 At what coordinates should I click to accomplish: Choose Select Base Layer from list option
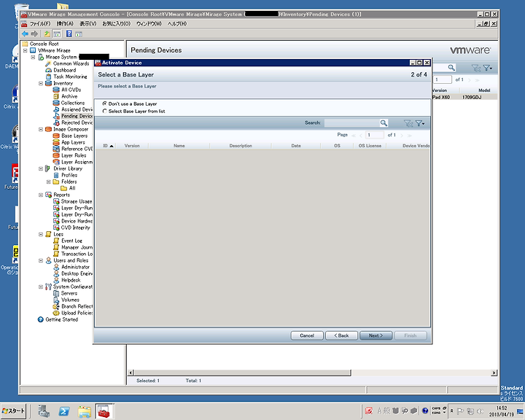point(105,111)
